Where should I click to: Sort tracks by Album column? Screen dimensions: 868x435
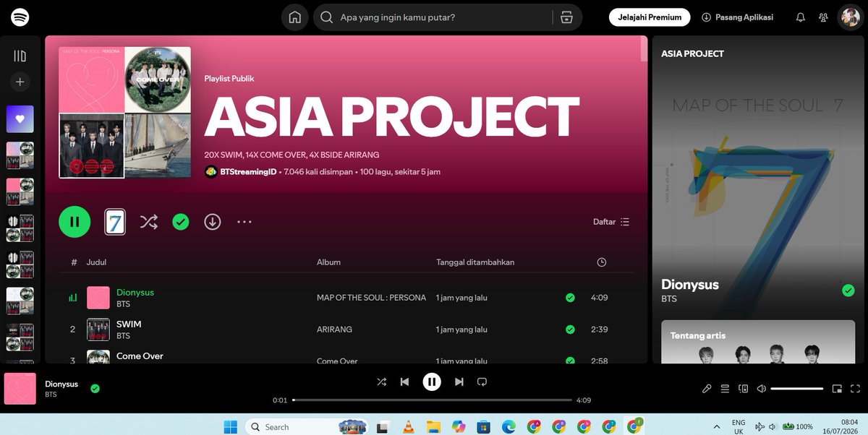tap(328, 262)
